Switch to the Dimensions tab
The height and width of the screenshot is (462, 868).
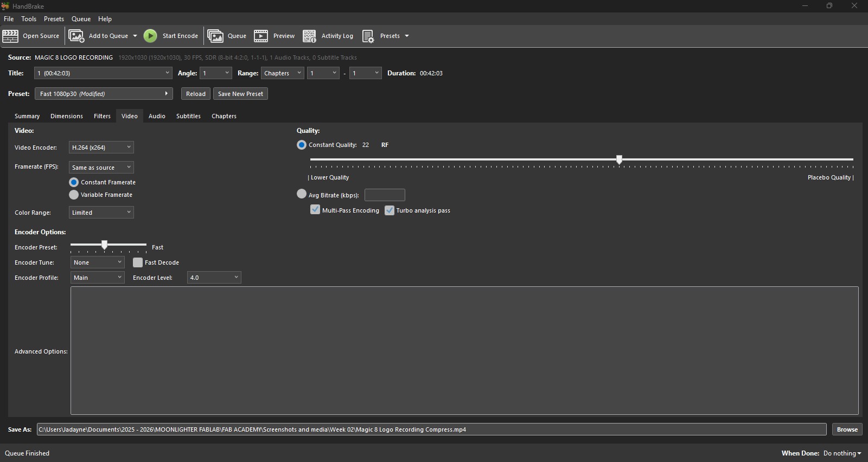point(67,116)
